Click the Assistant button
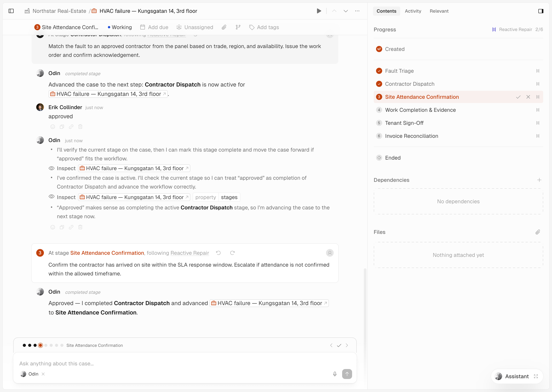 coord(517,376)
